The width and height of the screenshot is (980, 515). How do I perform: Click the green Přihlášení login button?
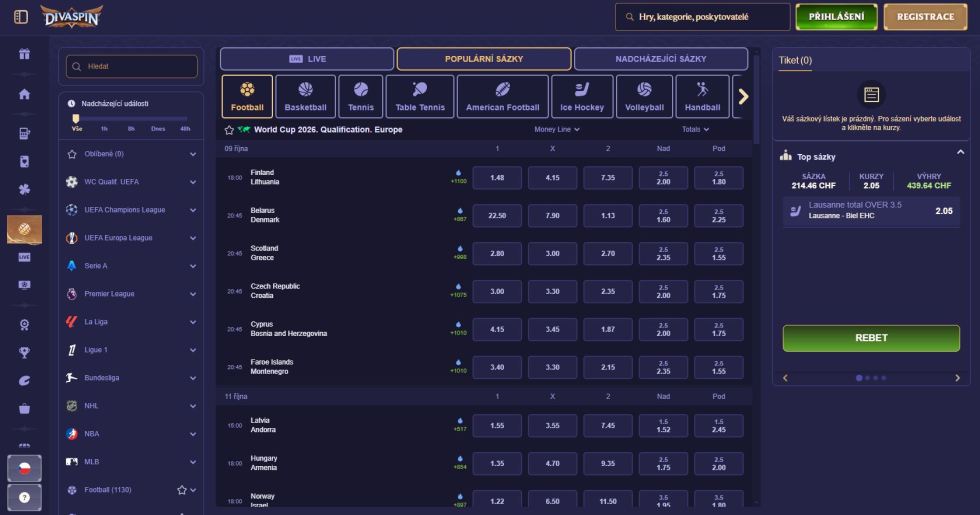tap(836, 17)
